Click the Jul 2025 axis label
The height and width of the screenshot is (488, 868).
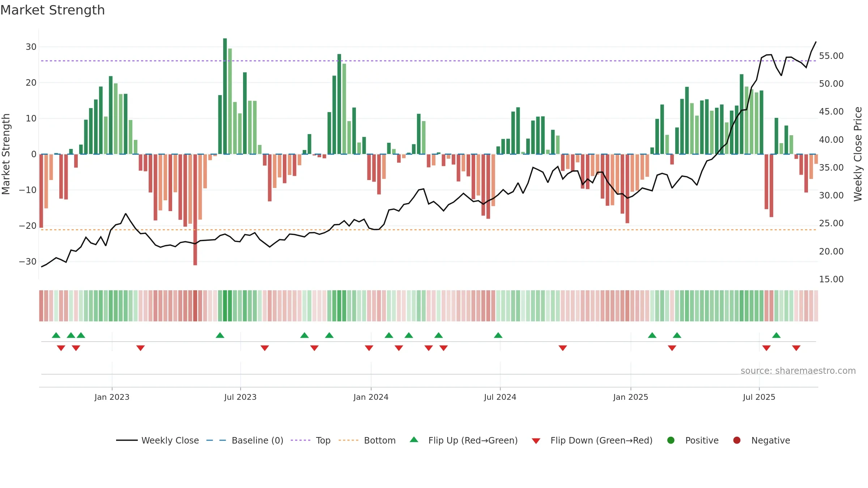point(759,397)
